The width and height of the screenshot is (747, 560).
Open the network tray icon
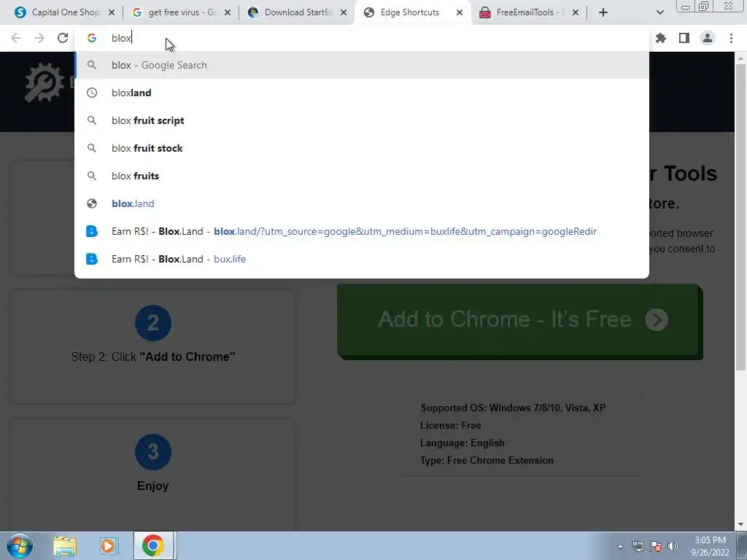click(638, 546)
